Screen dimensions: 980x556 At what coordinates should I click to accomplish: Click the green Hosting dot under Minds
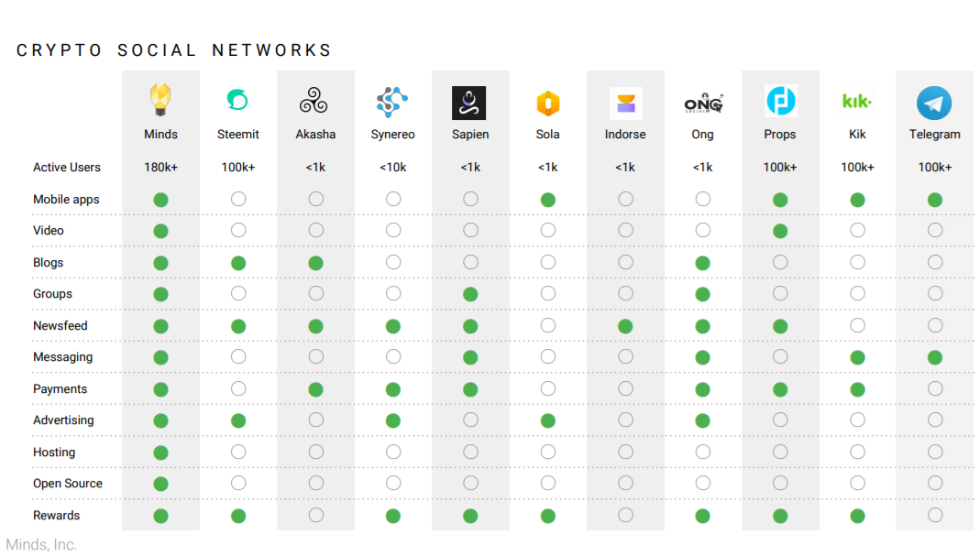point(160,452)
